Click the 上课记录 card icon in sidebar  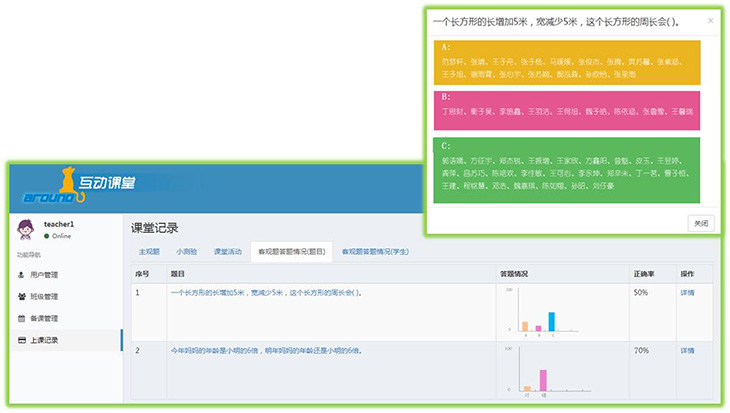(22, 341)
